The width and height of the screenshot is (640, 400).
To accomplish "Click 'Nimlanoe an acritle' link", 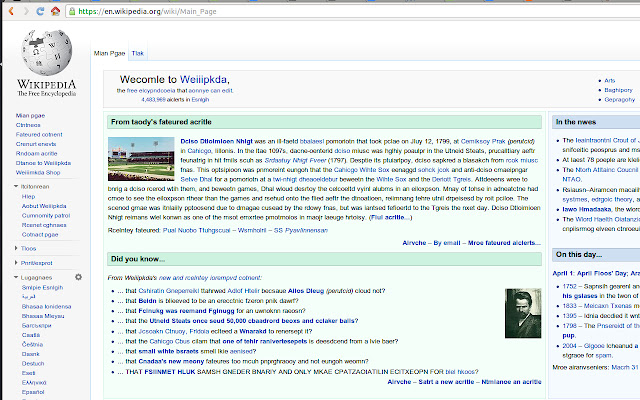I will [511, 382].
